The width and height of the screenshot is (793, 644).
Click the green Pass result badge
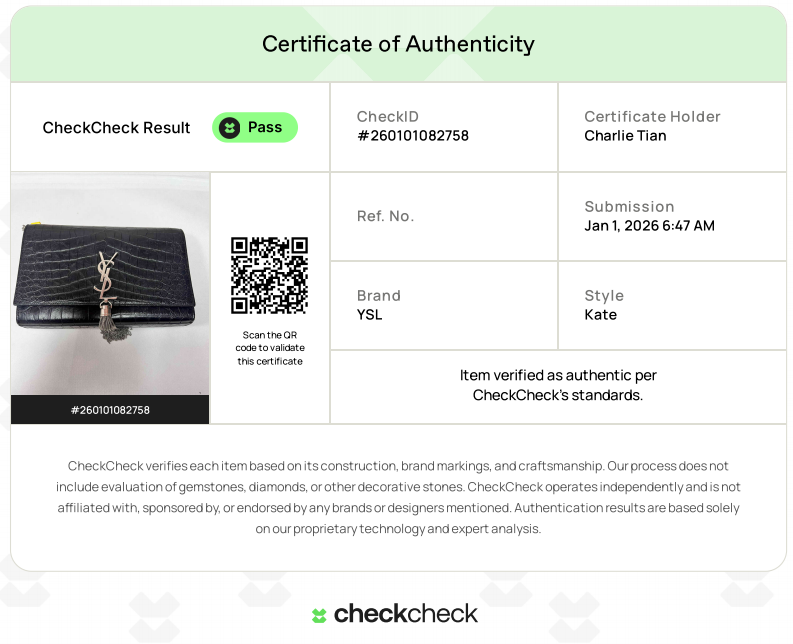pyautogui.click(x=254, y=128)
